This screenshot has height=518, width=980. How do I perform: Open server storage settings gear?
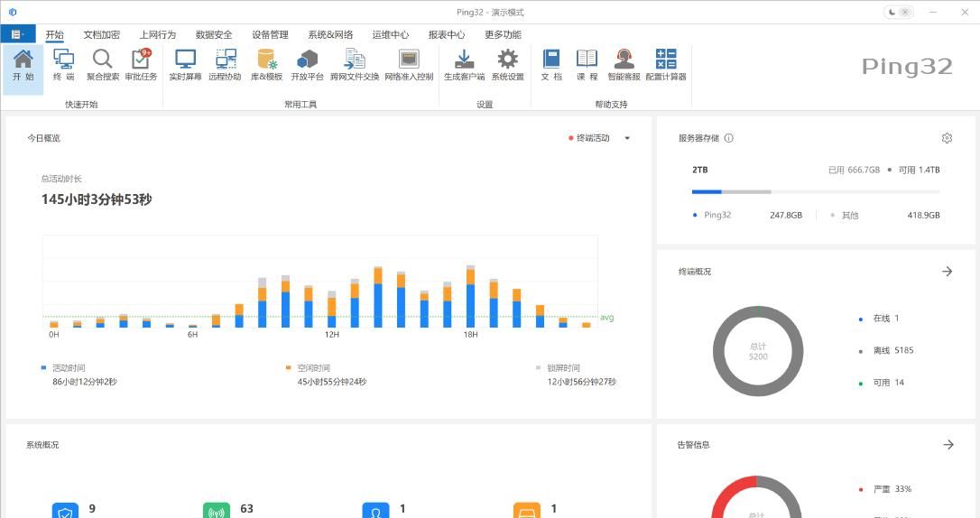tap(947, 138)
